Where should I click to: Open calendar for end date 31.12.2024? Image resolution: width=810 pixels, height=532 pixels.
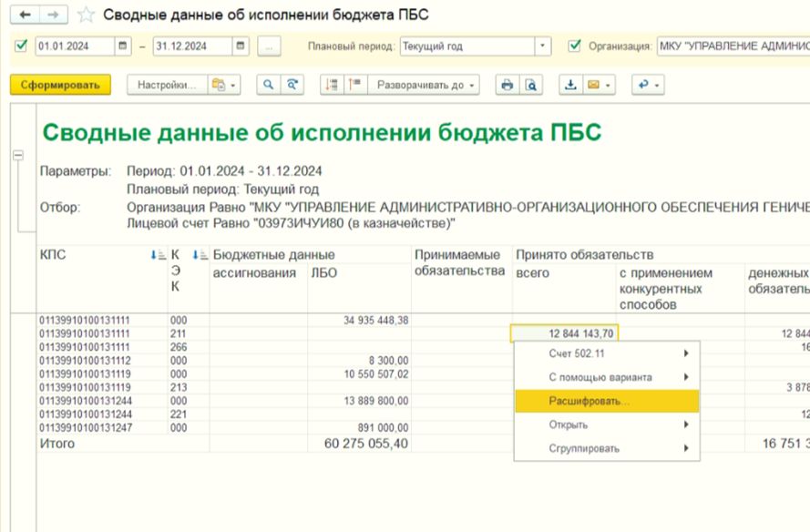(241, 46)
